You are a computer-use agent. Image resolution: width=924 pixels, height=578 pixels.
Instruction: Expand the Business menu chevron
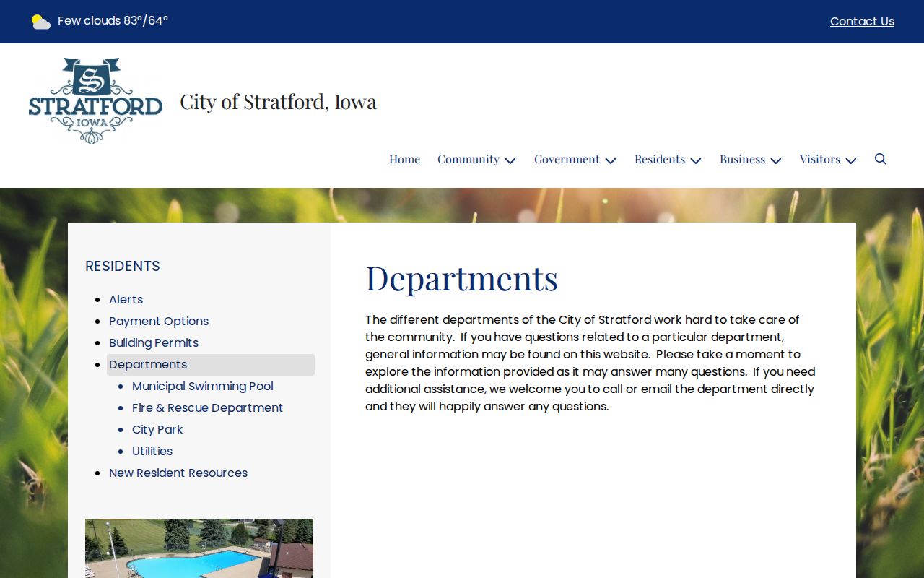[776, 160]
